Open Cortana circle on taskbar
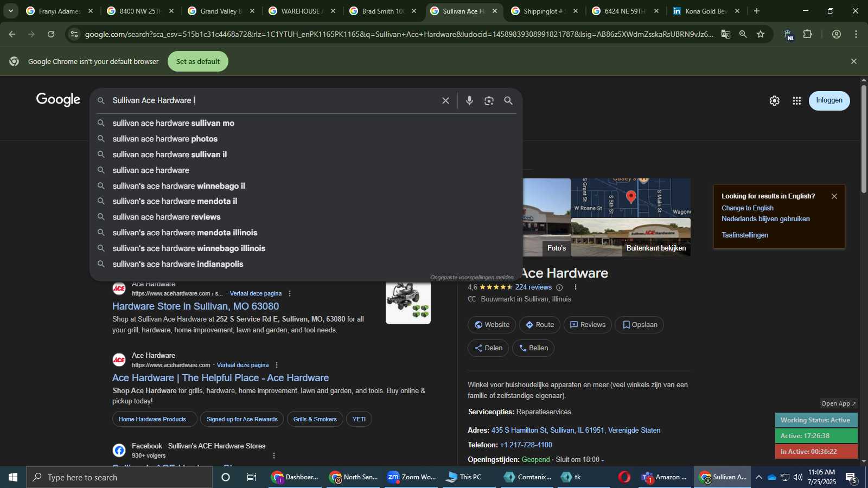Screen dimensions: 868x488 coord(226,477)
